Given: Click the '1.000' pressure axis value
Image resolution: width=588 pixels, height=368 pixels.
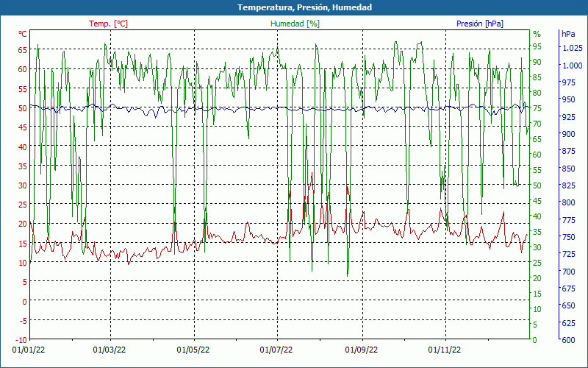Looking at the screenshot, I should pyautogui.click(x=573, y=66).
